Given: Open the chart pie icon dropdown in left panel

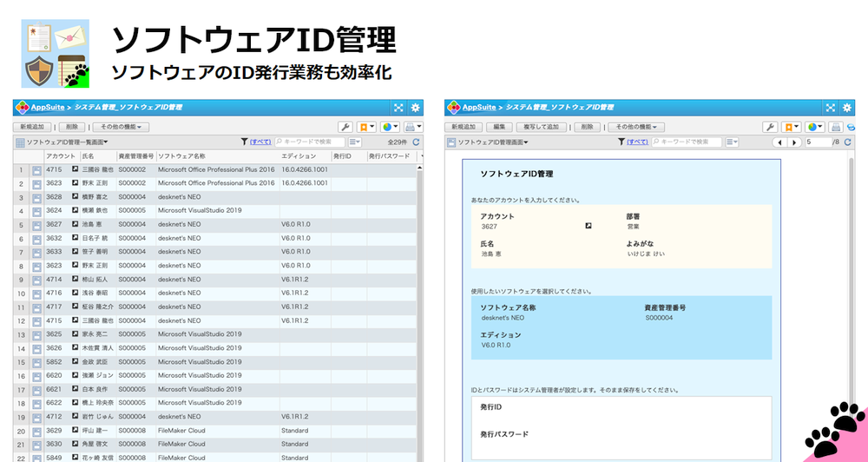Looking at the screenshot, I should pos(390,127).
